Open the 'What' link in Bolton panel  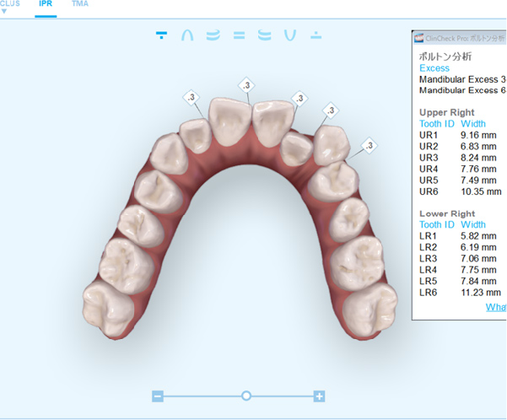click(494, 307)
